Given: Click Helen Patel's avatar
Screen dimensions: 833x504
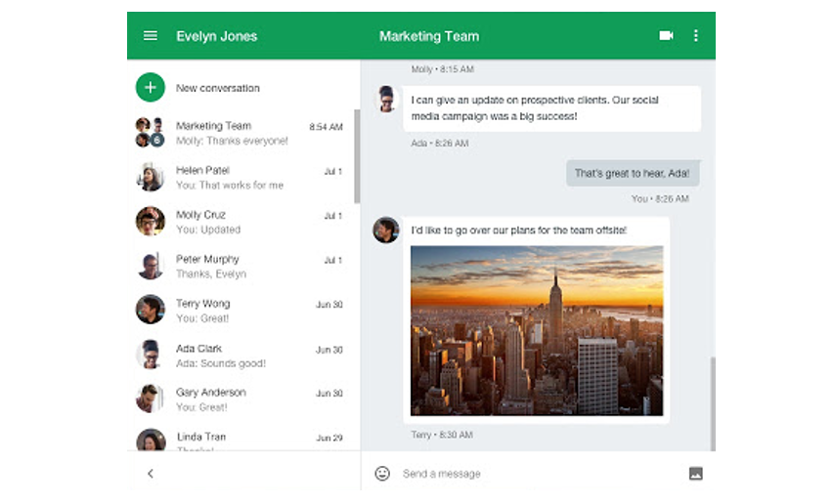Looking at the screenshot, I should coord(151,177).
